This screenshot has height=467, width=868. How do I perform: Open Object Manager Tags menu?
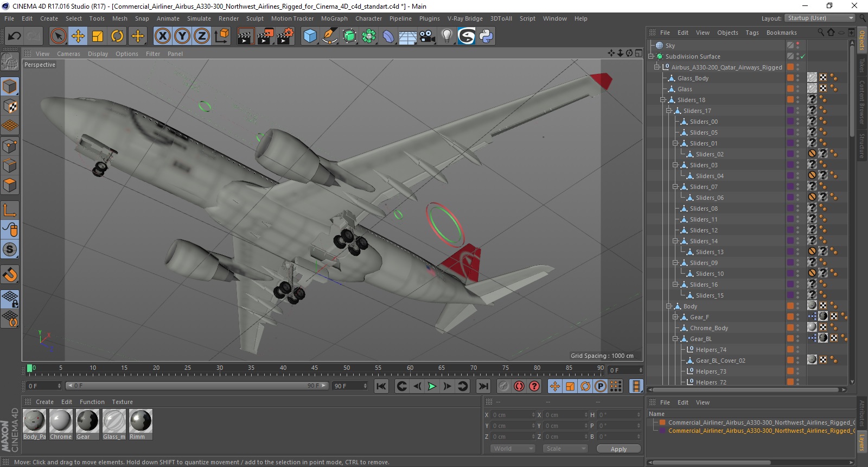click(x=752, y=33)
